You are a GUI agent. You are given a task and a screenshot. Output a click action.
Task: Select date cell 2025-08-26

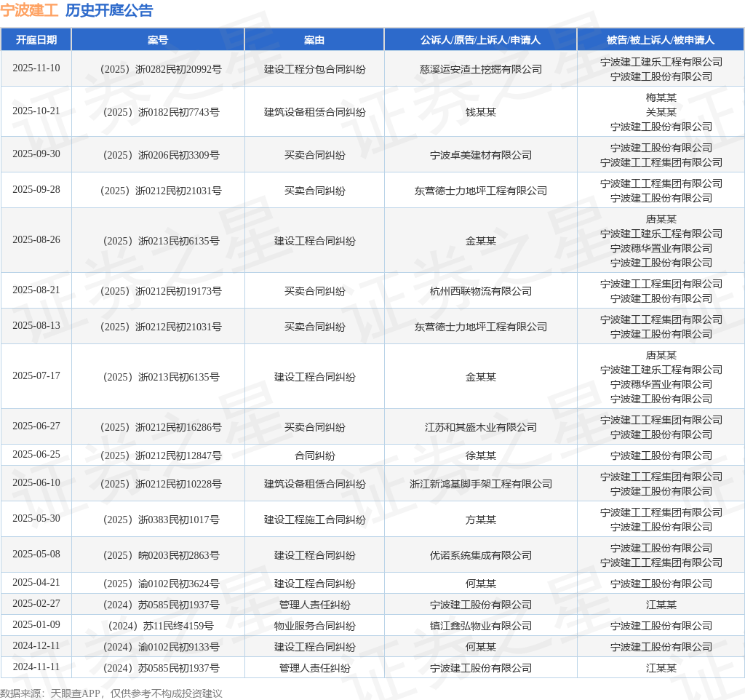[36, 239]
